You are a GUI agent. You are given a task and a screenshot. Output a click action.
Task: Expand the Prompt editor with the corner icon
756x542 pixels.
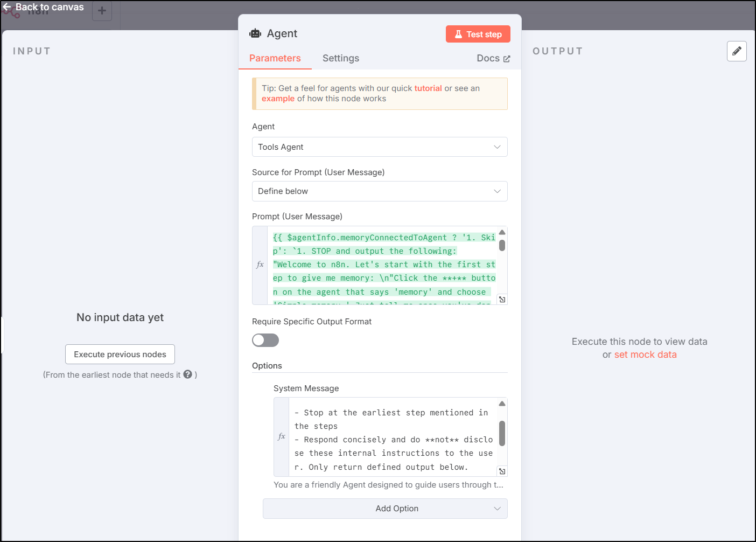click(x=502, y=299)
